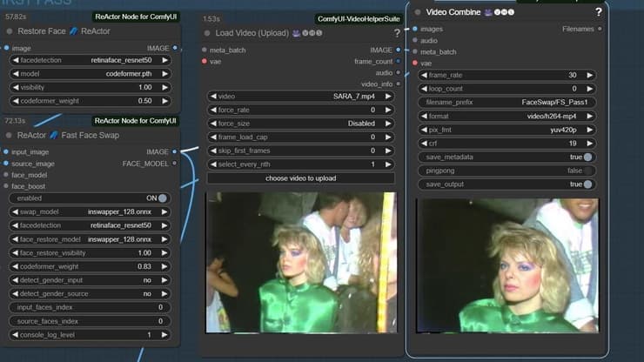The width and height of the screenshot is (644, 362).
Task: Click ComfyUI-VideoHelperSuite badge
Action: click(359, 19)
